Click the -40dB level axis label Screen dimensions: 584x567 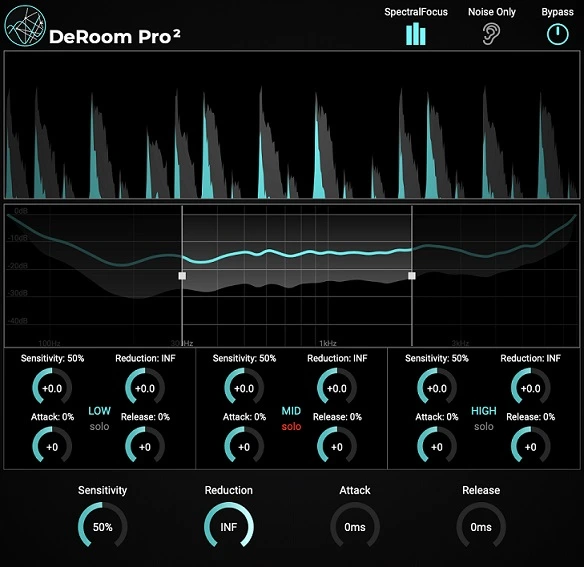[18, 321]
